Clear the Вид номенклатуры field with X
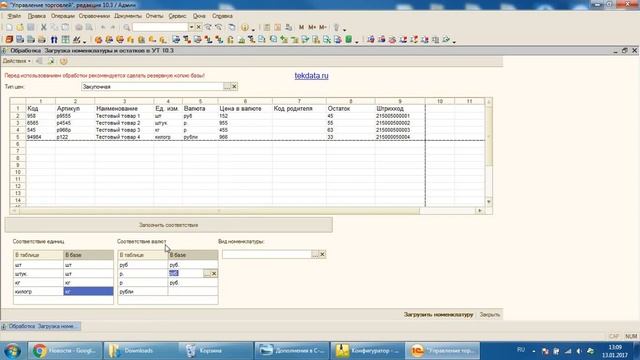The width and height of the screenshot is (640, 360). pyautogui.click(x=322, y=254)
